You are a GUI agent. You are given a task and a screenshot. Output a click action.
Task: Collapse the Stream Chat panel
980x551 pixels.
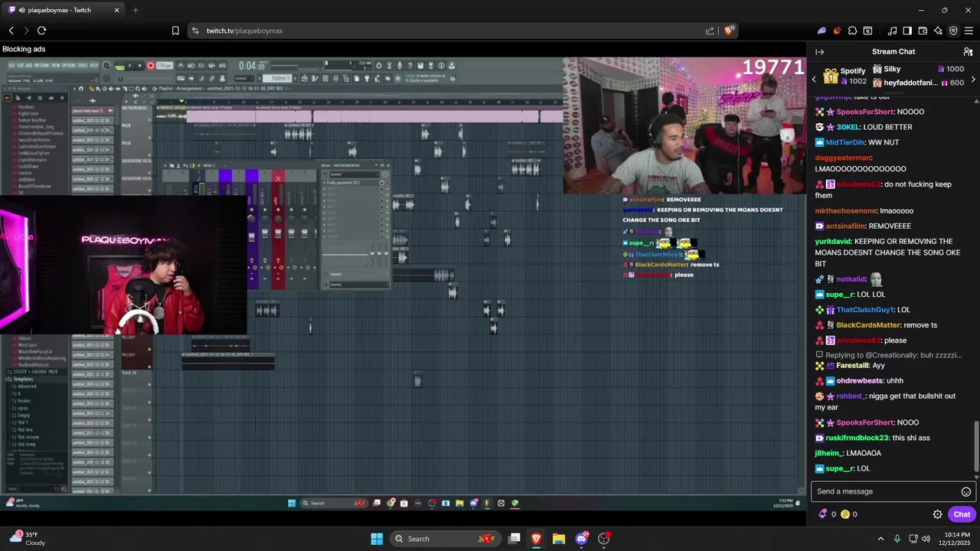(820, 52)
